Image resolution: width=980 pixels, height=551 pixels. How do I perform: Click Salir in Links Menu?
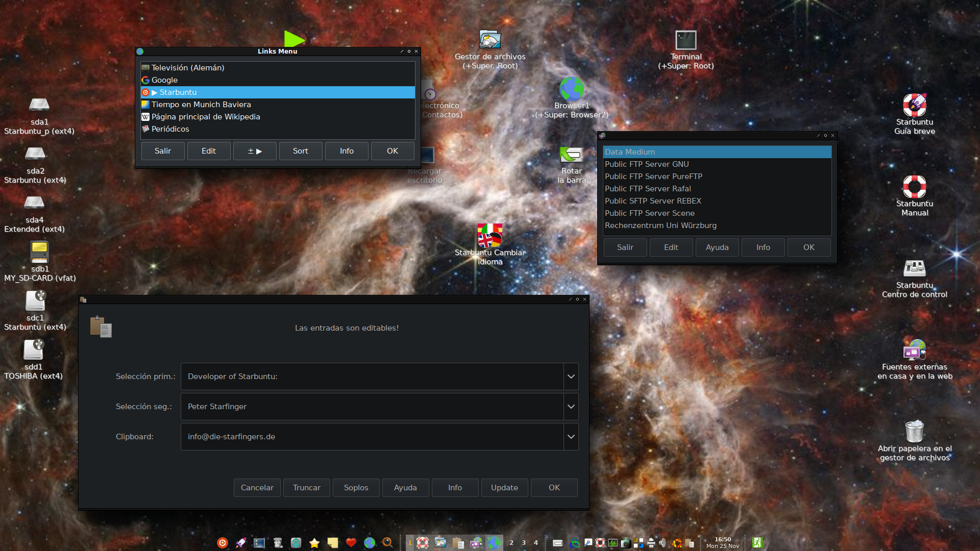coord(163,151)
